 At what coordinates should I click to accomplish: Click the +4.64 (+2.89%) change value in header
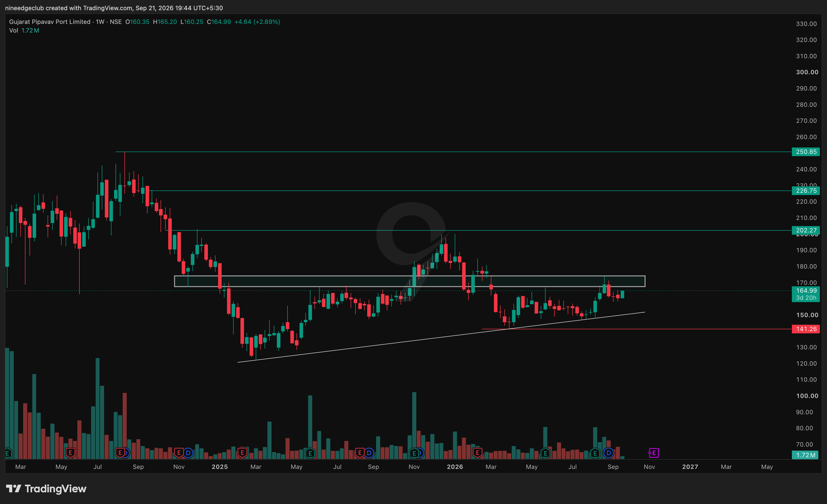[257, 22]
